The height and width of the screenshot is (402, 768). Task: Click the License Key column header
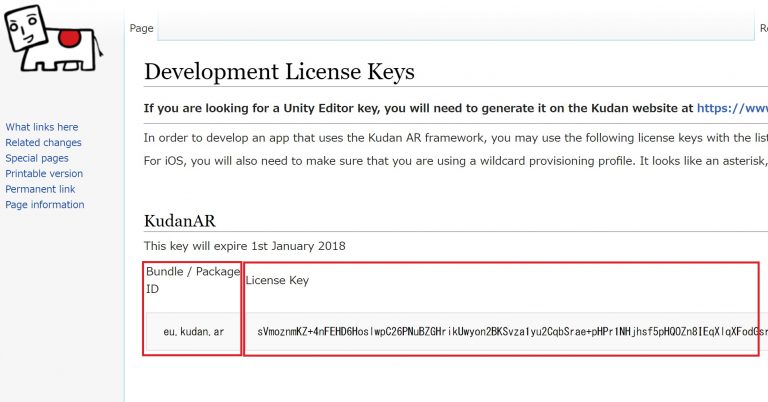tap(277, 280)
